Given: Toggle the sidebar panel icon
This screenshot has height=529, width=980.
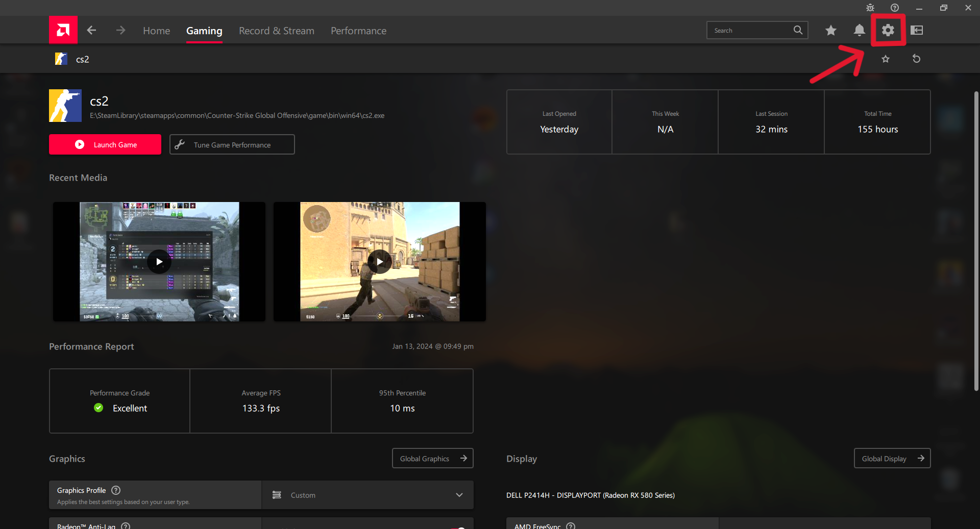Looking at the screenshot, I should point(917,30).
